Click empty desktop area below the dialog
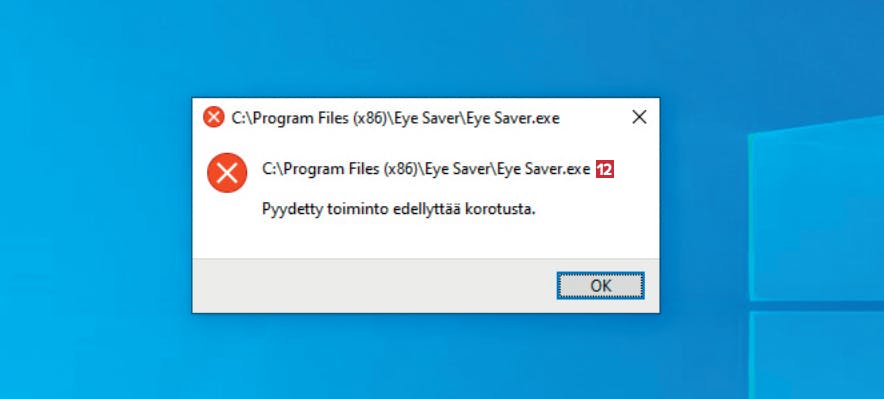Viewport: 884px width, 399px height. (426, 356)
